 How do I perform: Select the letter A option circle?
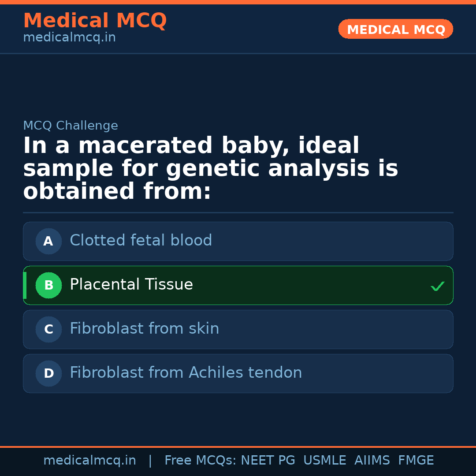pos(48,241)
